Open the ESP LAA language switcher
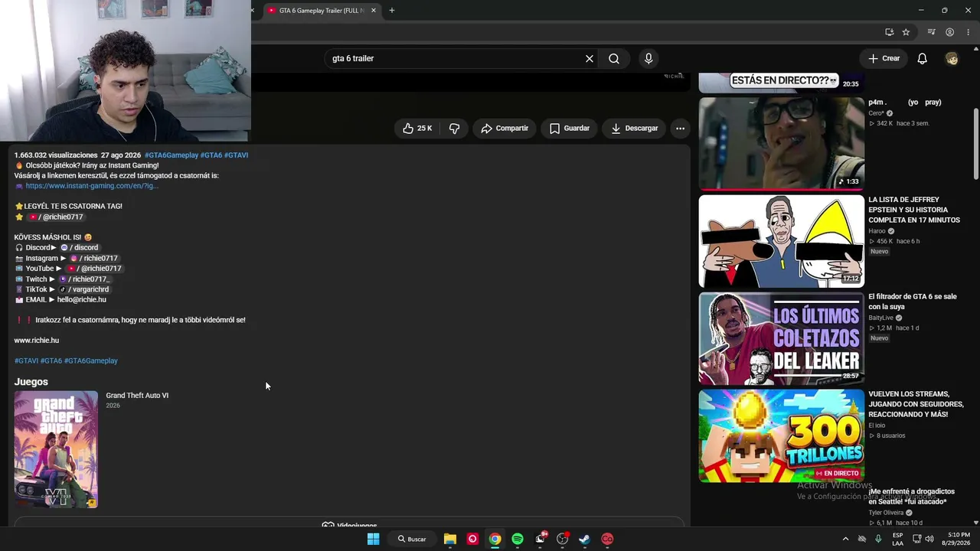 (x=898, y=539)
